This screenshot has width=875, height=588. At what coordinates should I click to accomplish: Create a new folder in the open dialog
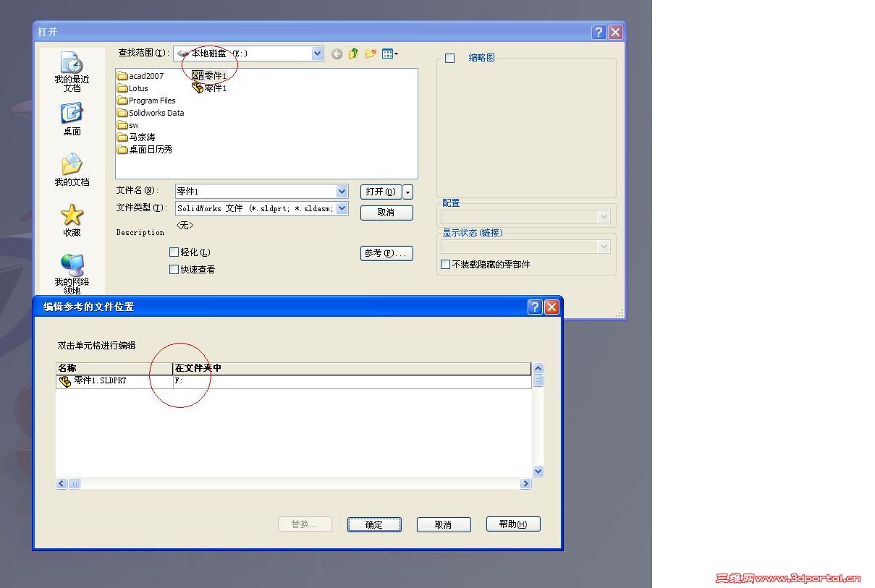click(x=371, y=54)
